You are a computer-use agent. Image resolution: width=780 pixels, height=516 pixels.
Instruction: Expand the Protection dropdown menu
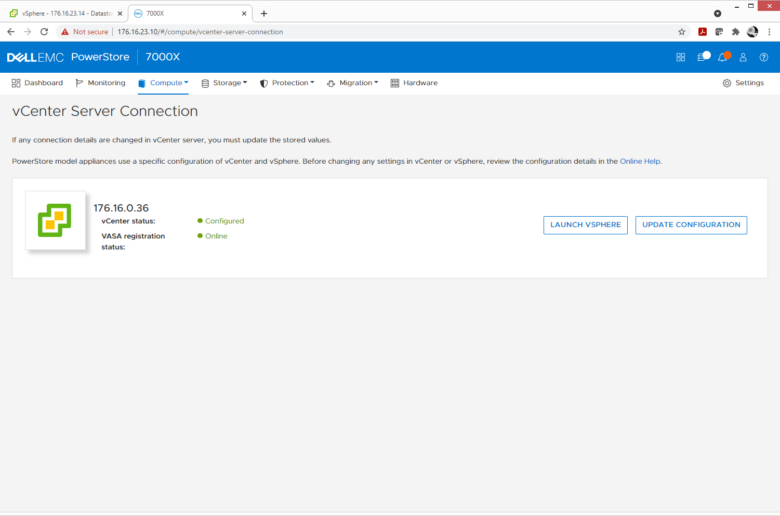pyautogui.click(x=287, y=83)
